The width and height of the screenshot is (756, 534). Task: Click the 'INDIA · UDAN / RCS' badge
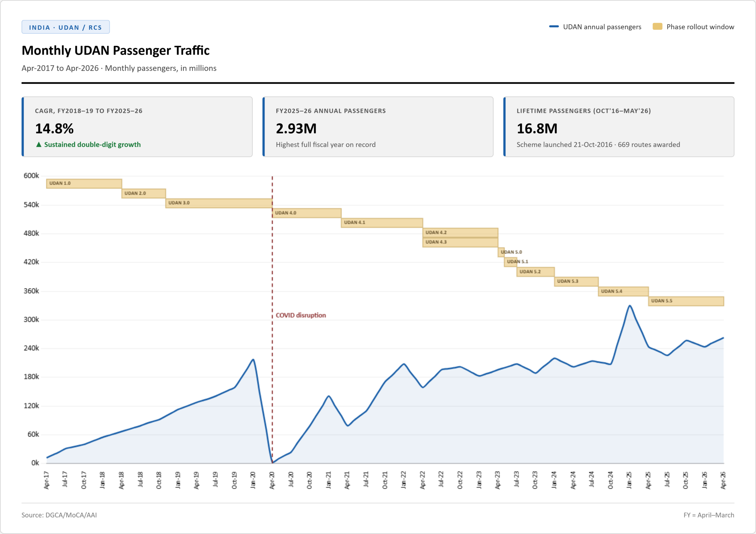pyautogui.click(x=66, y=27)
